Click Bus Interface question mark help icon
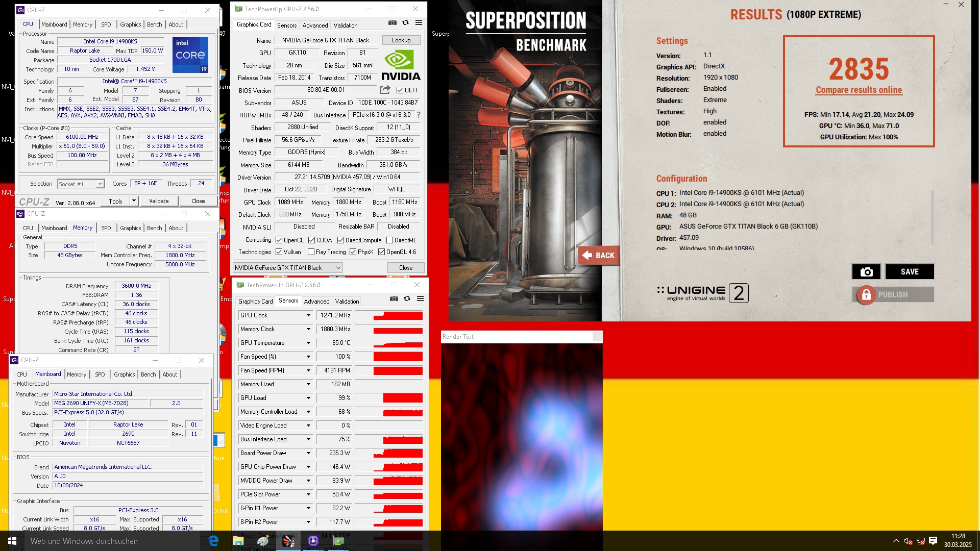Image resolution: width=980 pixels, height=551 pixels. [x=419, y=115]
